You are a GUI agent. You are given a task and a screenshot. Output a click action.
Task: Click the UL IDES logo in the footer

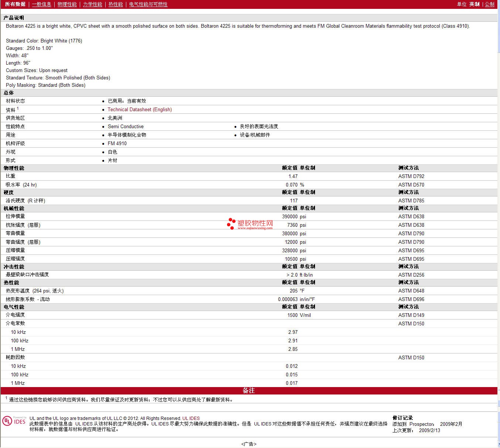pos(14,421)
